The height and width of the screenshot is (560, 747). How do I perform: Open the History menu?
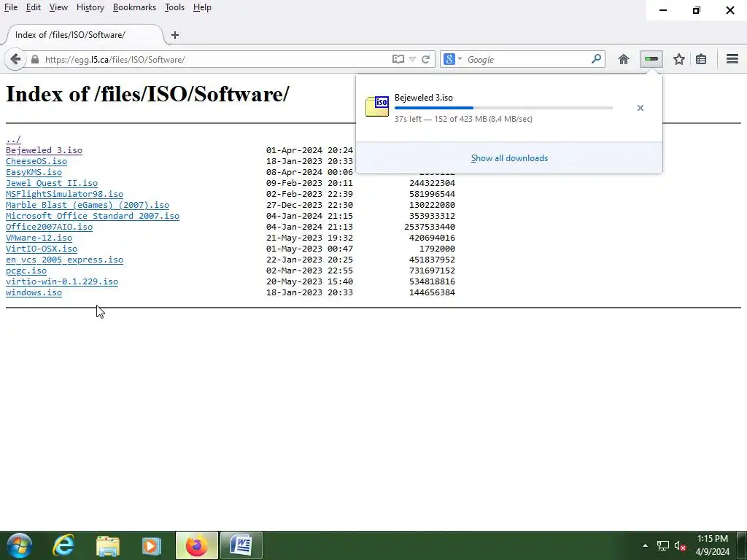90,7
